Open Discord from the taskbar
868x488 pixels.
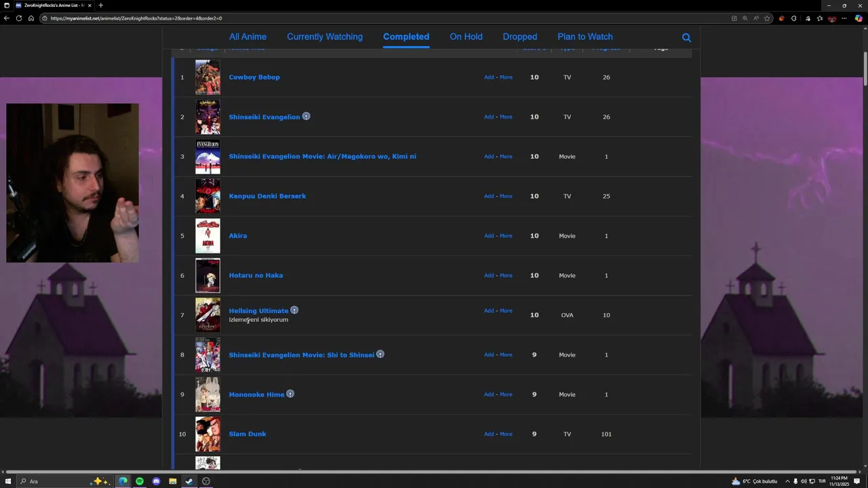tap(156, 481)
